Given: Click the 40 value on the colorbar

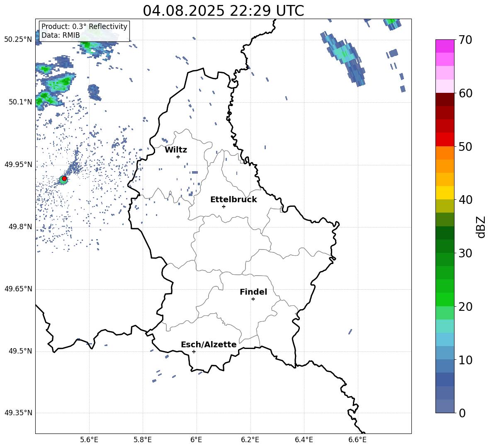Looking at the screenshot, I should 465,200.
